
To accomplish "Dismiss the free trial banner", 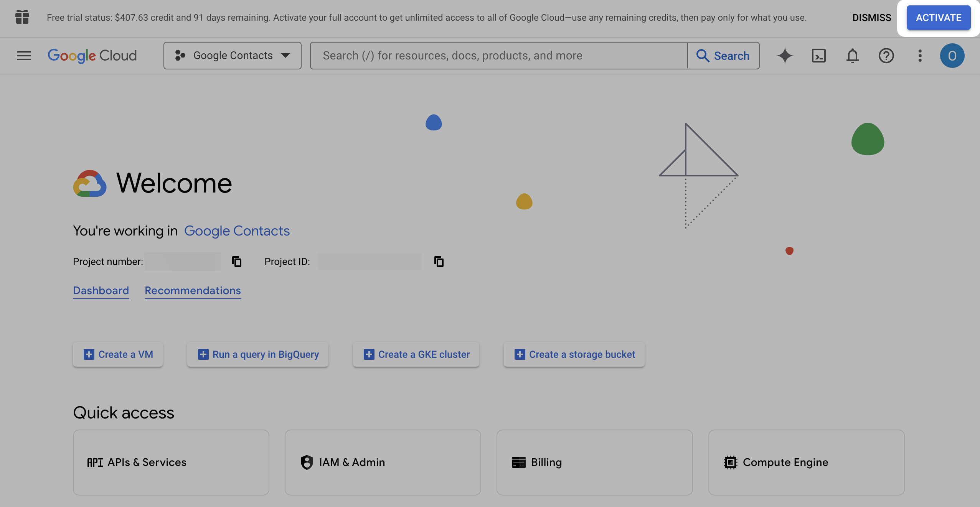I will click(871, 17).
